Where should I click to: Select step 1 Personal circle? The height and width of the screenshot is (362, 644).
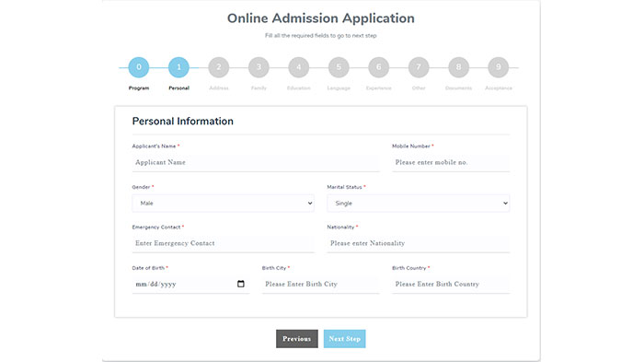pyautogui.click(x=178, y=67)
